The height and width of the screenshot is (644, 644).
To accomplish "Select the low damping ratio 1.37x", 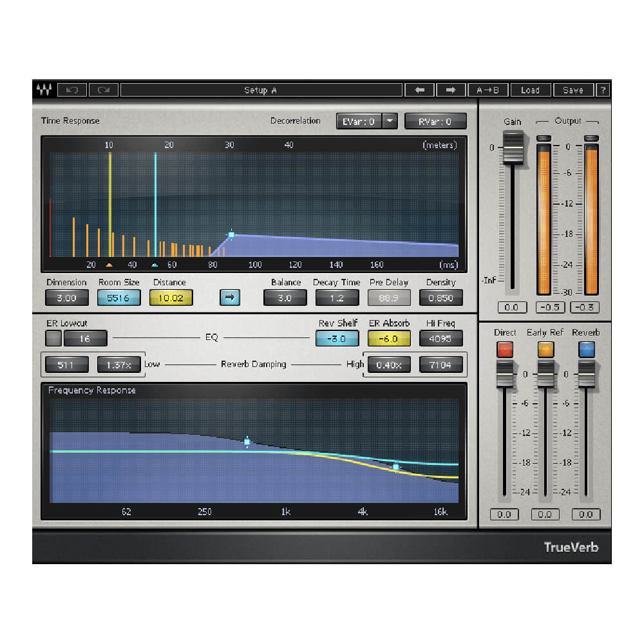I will pos(118,365).
